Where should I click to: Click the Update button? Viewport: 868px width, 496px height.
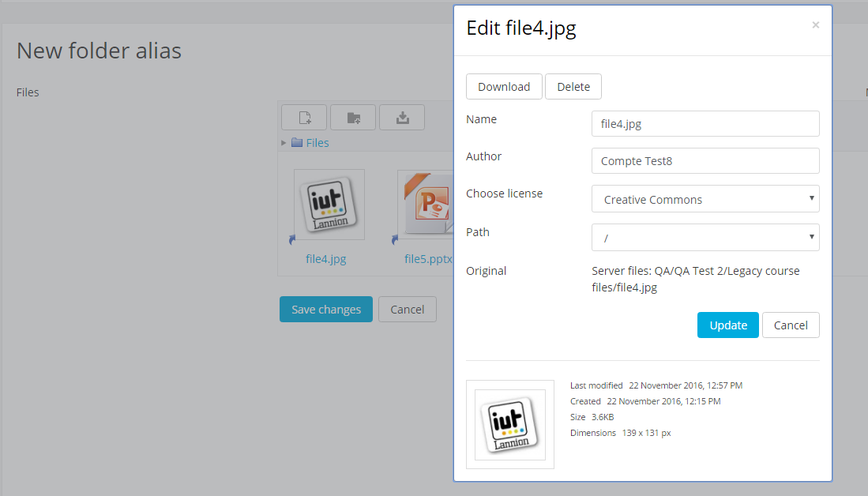pos(728,325)
